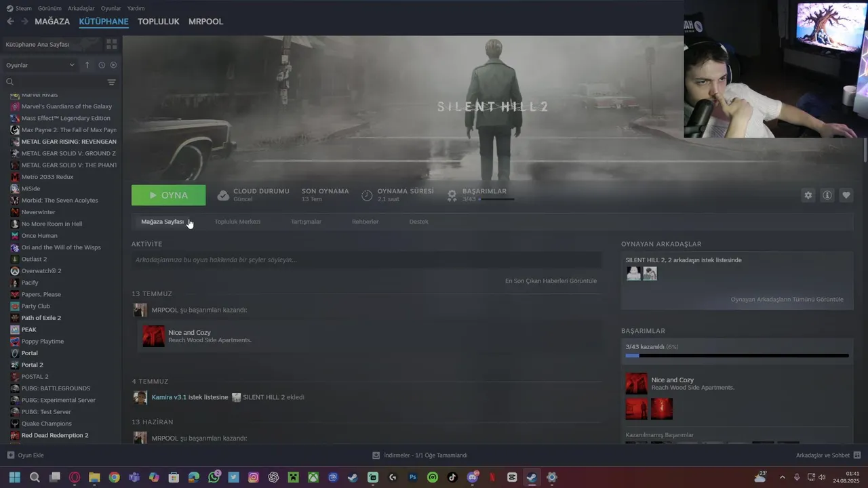
Task: Open the Yardım menu
Action: click(136, 8)
